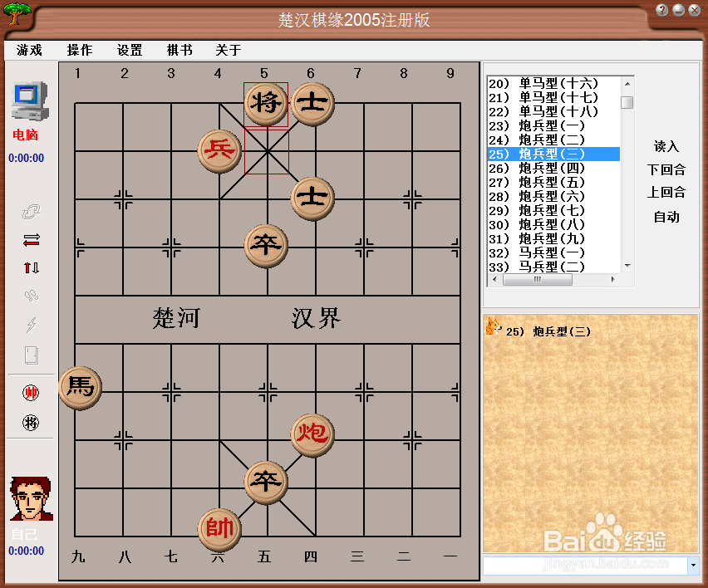Open the 关于 menu
The height and width of the screenshot is (588, 708).
229,50
